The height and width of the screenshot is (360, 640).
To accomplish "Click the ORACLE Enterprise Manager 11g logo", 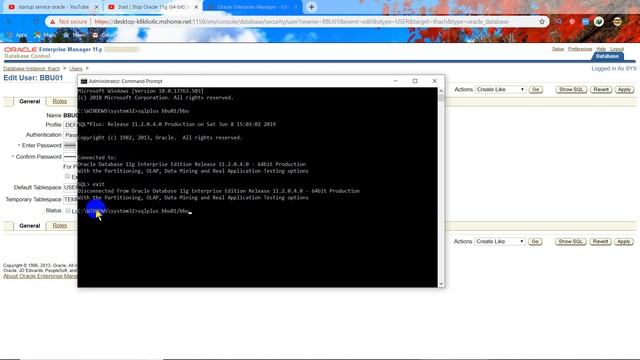I will point(53,49).
